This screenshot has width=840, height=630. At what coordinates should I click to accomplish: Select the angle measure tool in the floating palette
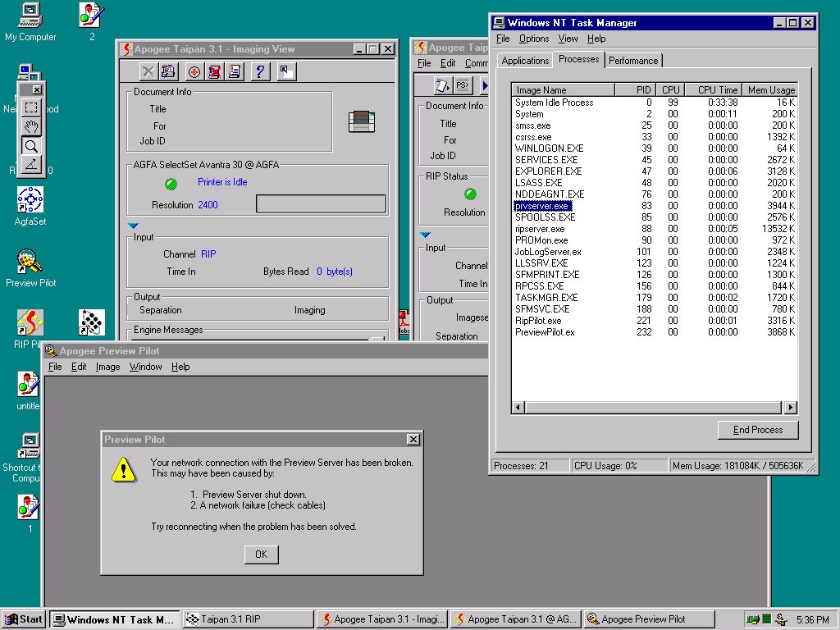click(x=31, y=164)
